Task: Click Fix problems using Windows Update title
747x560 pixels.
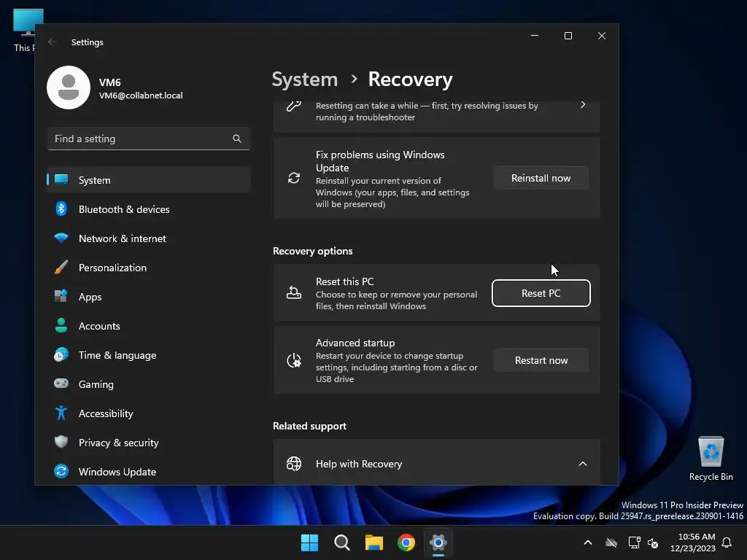Action: (x=380, y=161)
